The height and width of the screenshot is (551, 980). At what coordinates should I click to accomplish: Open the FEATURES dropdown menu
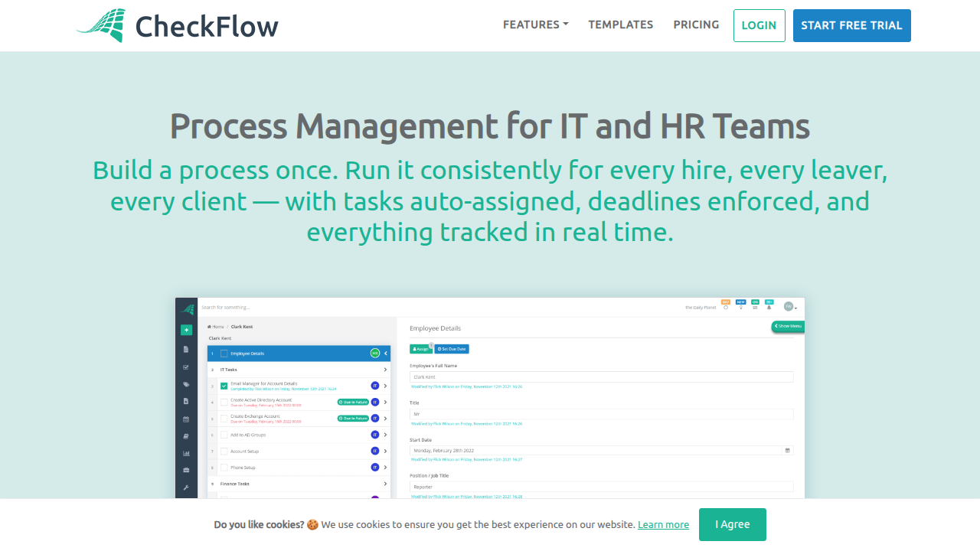click(x=535, y=24)
